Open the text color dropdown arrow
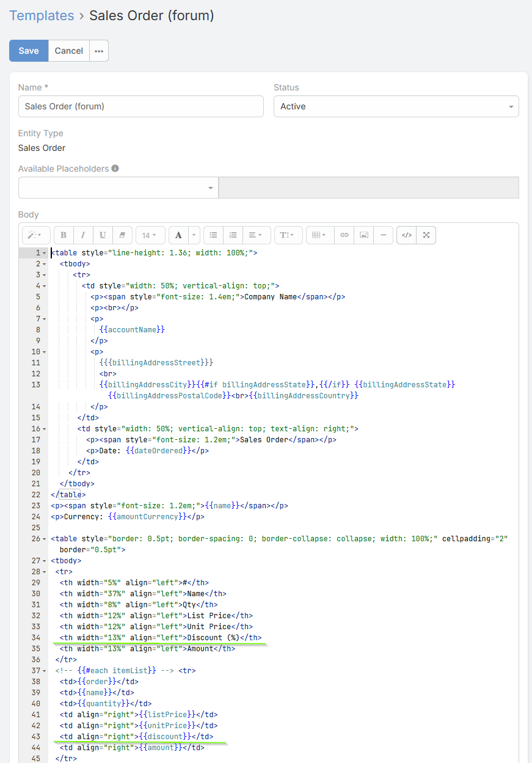532x763 pixels. [194, 235]
